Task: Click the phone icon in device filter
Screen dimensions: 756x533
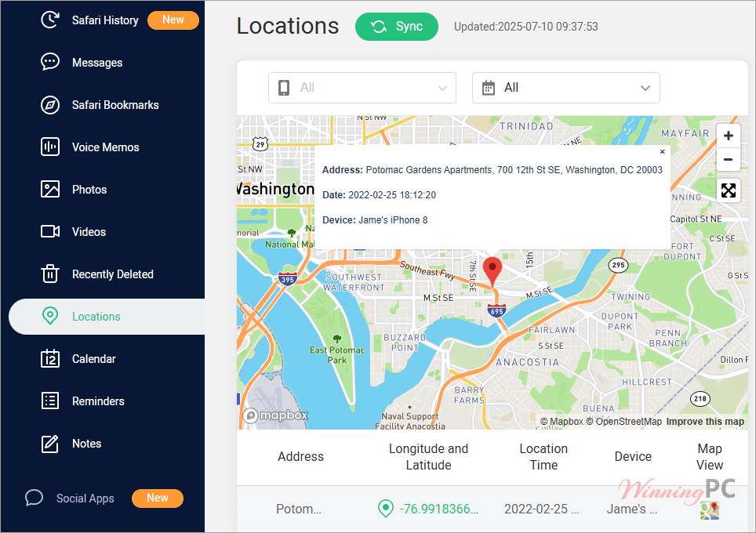Action: [x=284, y=88]
